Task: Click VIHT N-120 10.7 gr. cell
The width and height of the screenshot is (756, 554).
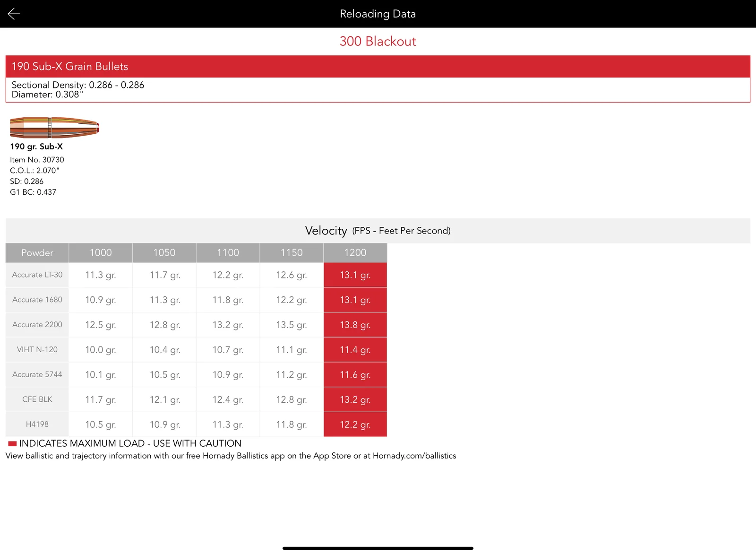Action: (x=228, y=350)
